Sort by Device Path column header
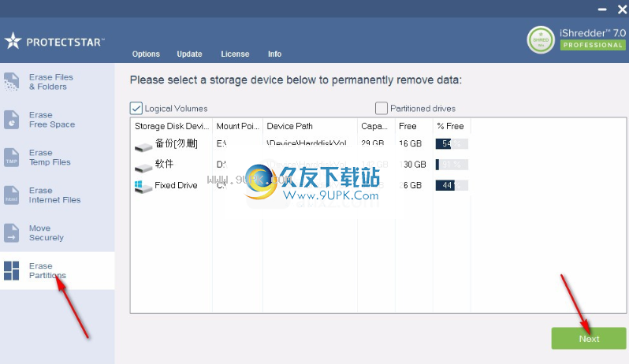This screenshot has height=364, width=629. (x=310, y=126)
